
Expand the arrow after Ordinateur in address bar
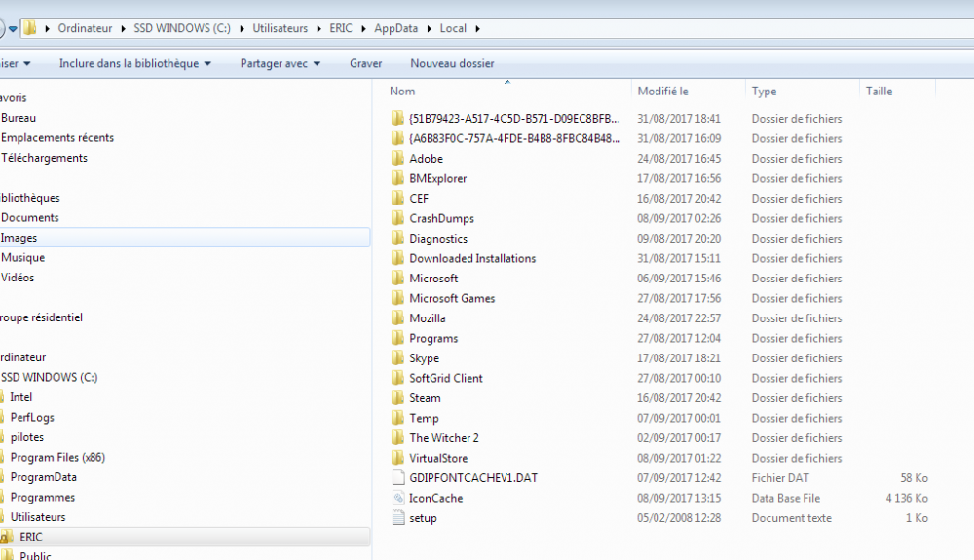point(123,28)
